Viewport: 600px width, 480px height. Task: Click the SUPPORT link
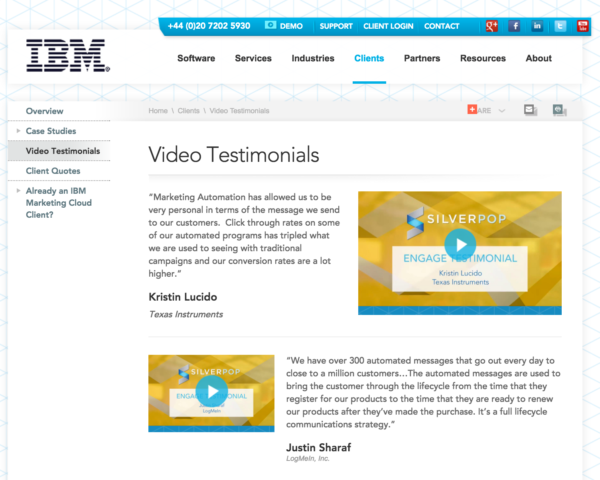tap(336, 26)
